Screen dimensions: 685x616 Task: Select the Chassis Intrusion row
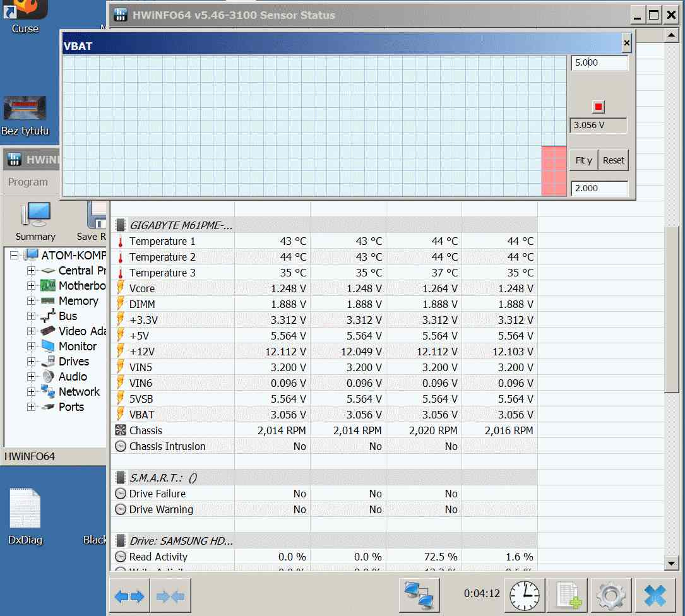pyautogui.click(x=324, y=446)
